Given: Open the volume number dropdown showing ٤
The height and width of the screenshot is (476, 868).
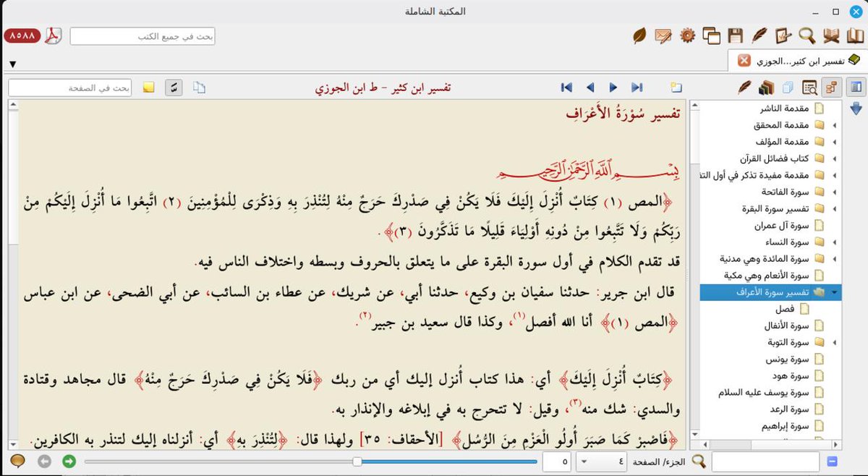Looking at the screenshot, I should click(603, 461).
